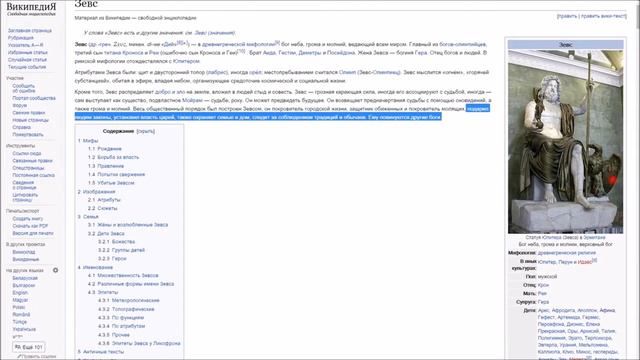This screenshot has height=360, width=640.
Task: Open 'Свежие правки' sidebar link
Action: click(29, 113)
